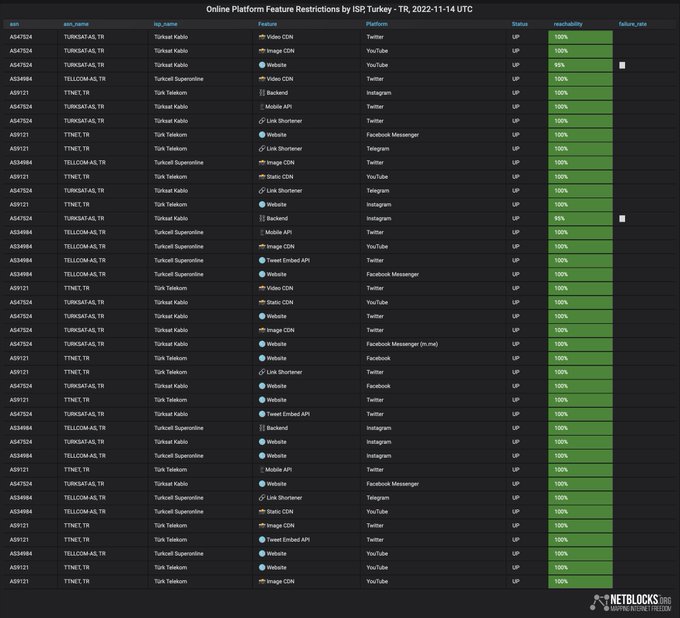
Task: Sort table by reachability column header
Action: pos(568,24)
